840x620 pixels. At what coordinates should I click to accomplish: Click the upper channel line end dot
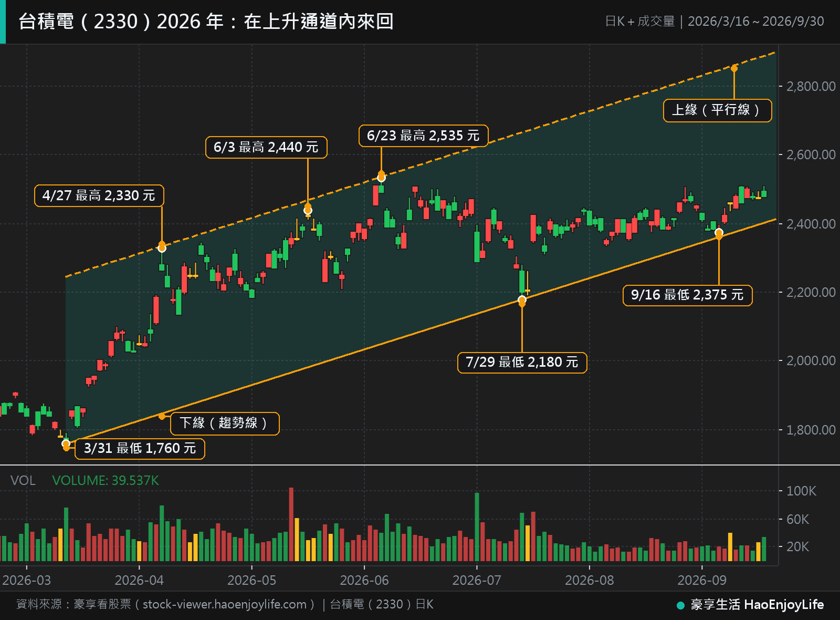point(734,69)
